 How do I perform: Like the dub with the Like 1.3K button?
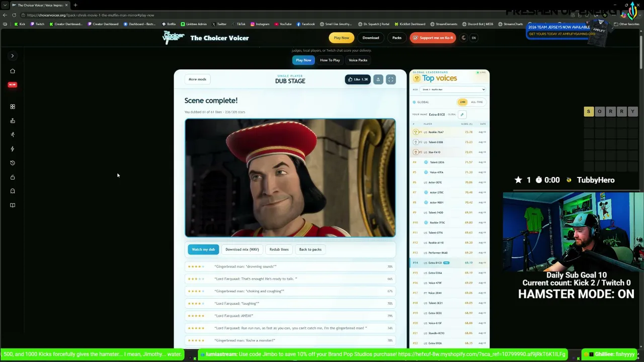point(358,79)
